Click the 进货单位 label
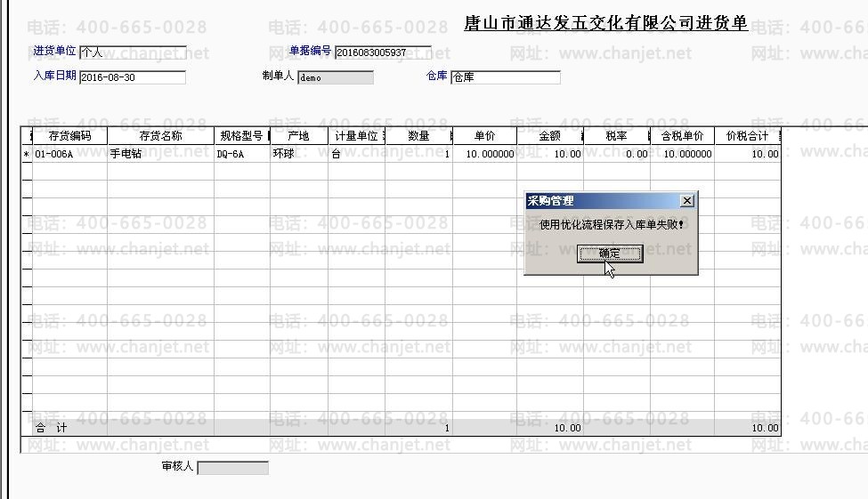 coord(54,51)
